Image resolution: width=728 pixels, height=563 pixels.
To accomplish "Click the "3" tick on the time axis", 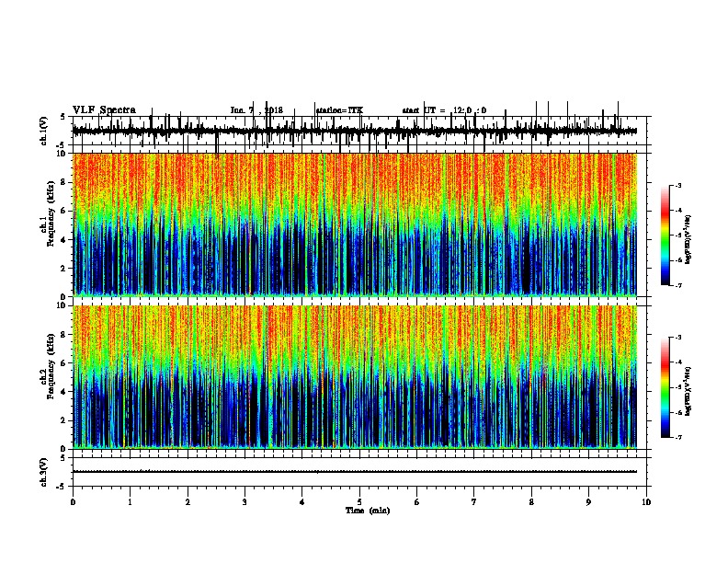I will 245,502.
